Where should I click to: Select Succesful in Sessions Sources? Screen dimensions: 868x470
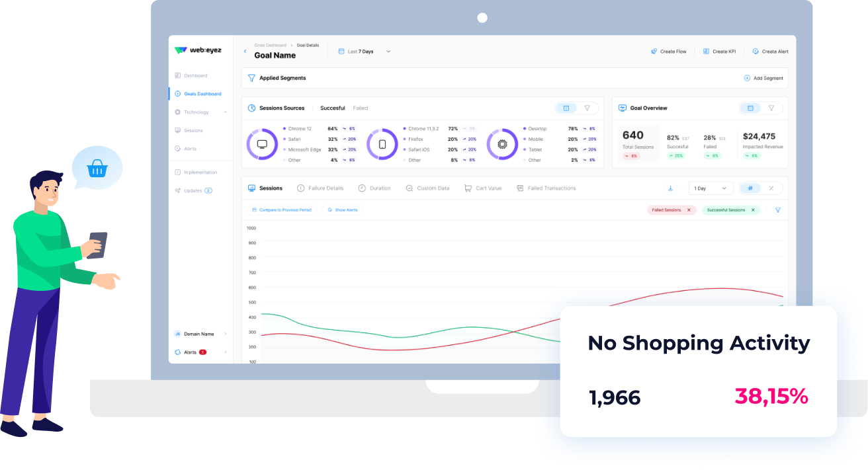point(333,108)
